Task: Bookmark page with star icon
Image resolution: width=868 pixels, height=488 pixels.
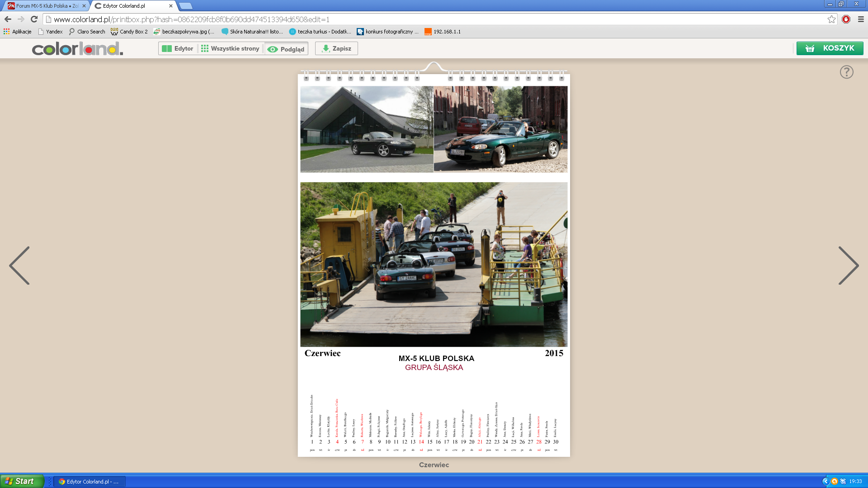Action: click(x=831, y=19)
